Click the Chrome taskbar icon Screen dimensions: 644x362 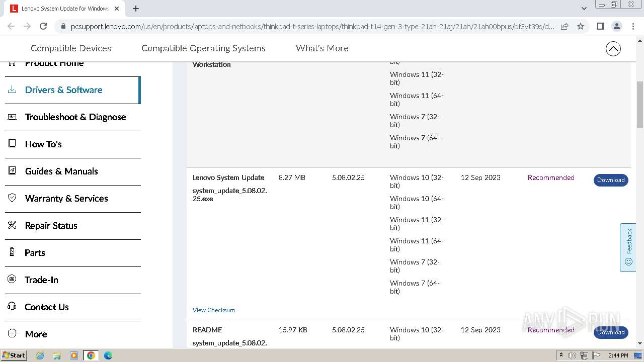[91, 355]
